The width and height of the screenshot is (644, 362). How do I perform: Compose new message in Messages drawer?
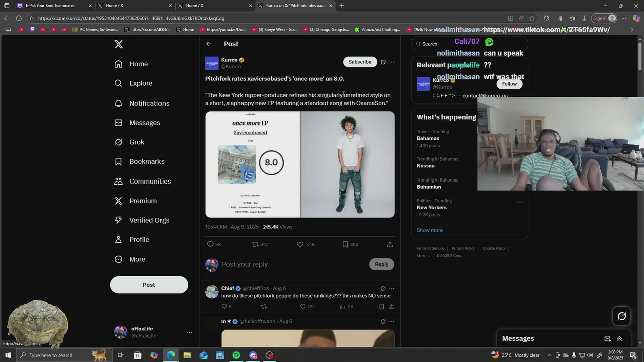tap(607, 339)
